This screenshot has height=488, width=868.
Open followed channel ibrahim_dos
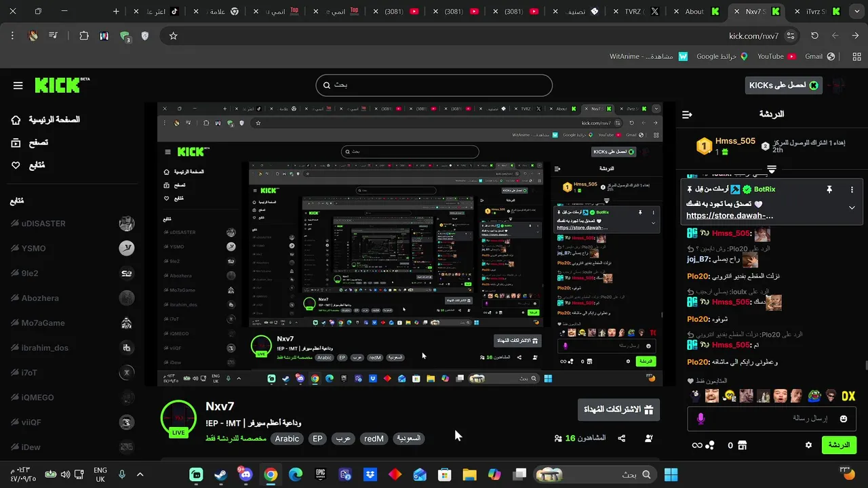coord(71,348)
